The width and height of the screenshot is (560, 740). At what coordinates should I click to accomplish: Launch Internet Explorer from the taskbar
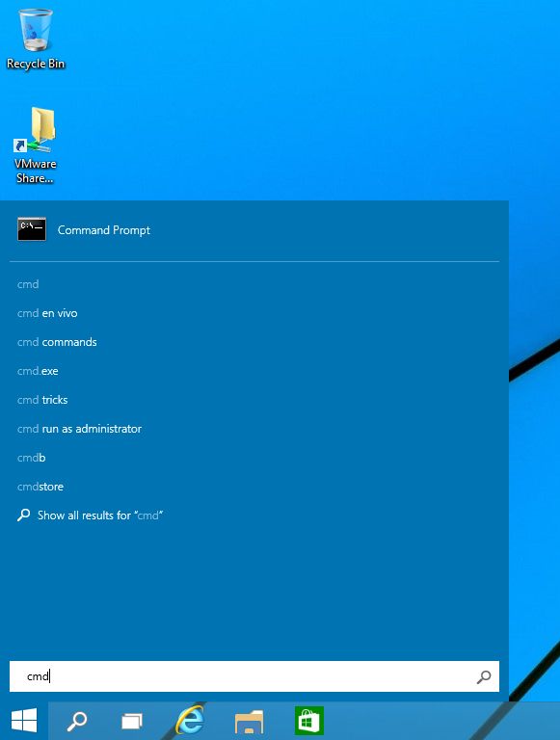tap(190, 720)
